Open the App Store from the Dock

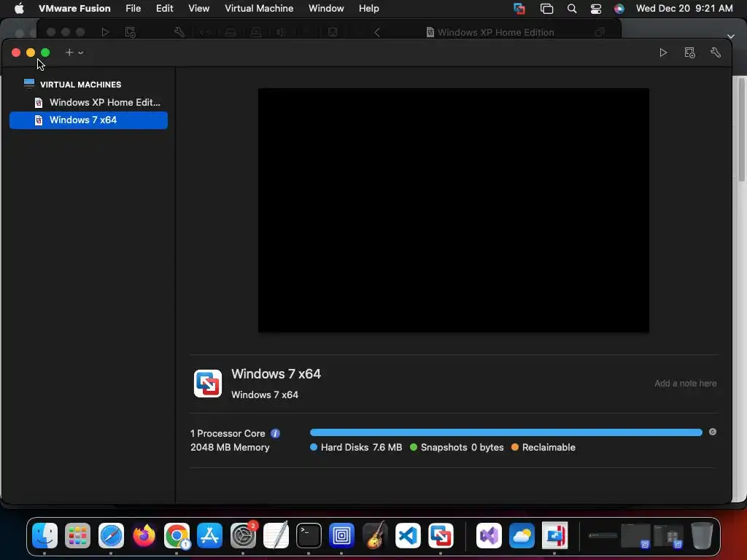209,535
